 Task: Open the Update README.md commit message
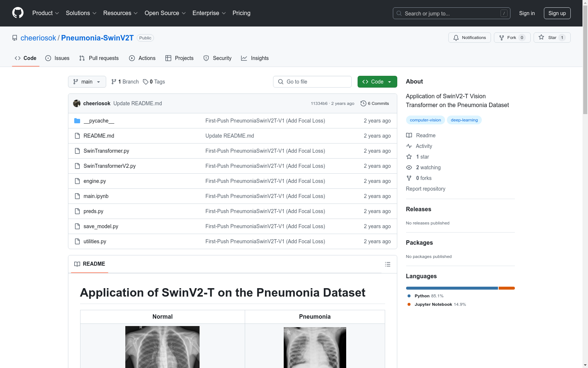coord(138,103)
